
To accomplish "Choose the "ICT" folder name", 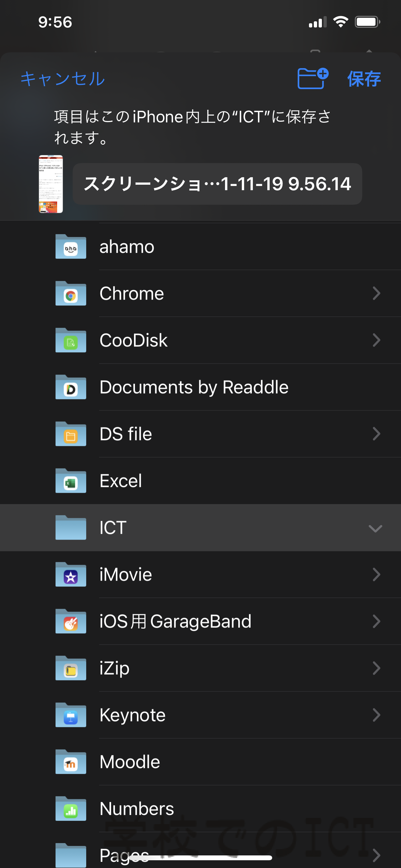I will click(x=113, y=528).
